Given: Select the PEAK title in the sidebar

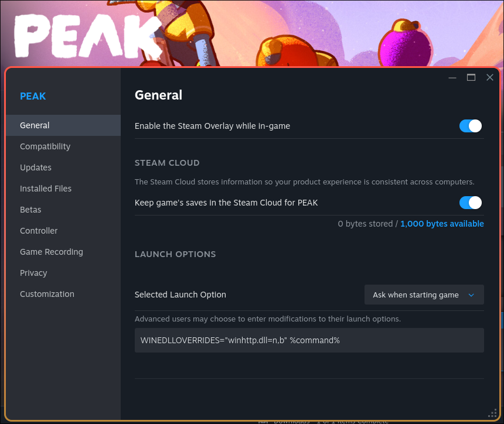Looking at the screenshot, I should coord(33,96).
